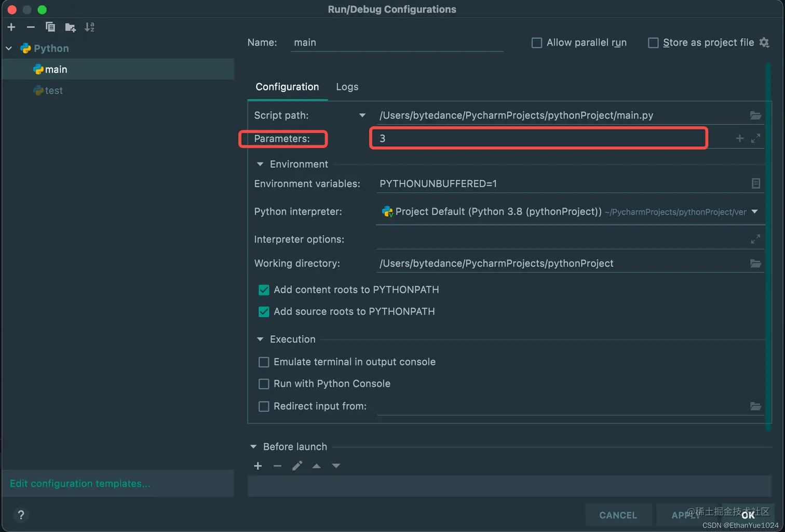785x532 pixels.
Task: Copy the selected configuration
Action: click(50, 27)
